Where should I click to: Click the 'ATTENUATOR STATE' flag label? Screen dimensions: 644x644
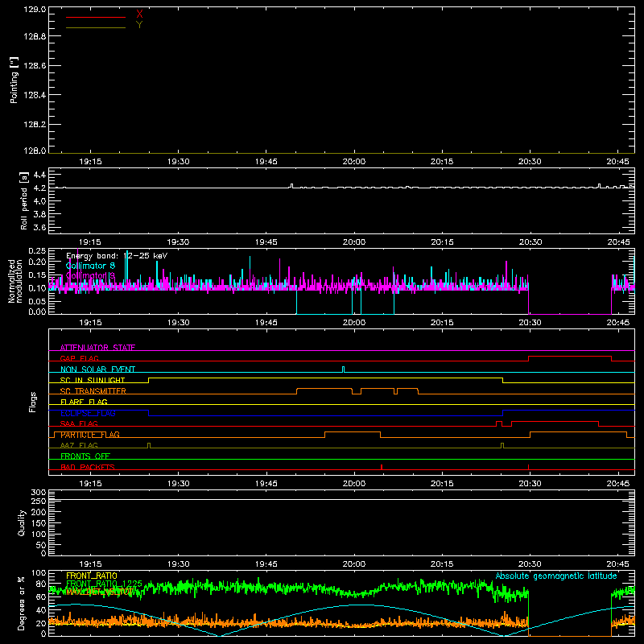click(x=97, y=348)
